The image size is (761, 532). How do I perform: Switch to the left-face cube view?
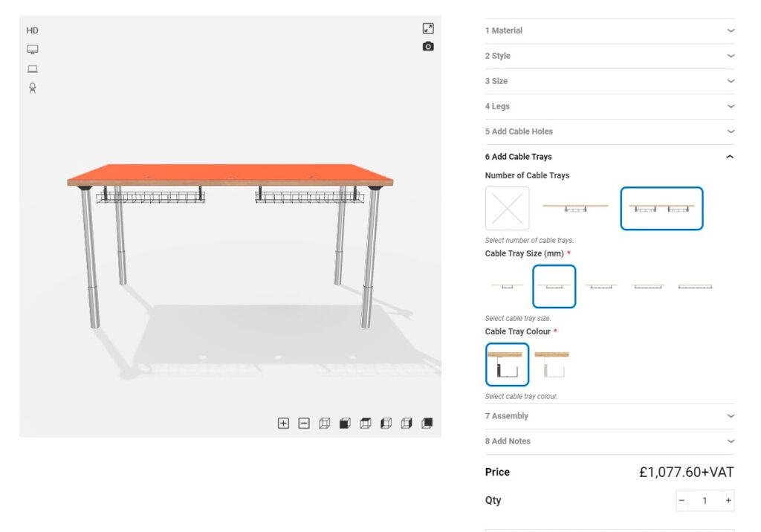coord(386,424)
